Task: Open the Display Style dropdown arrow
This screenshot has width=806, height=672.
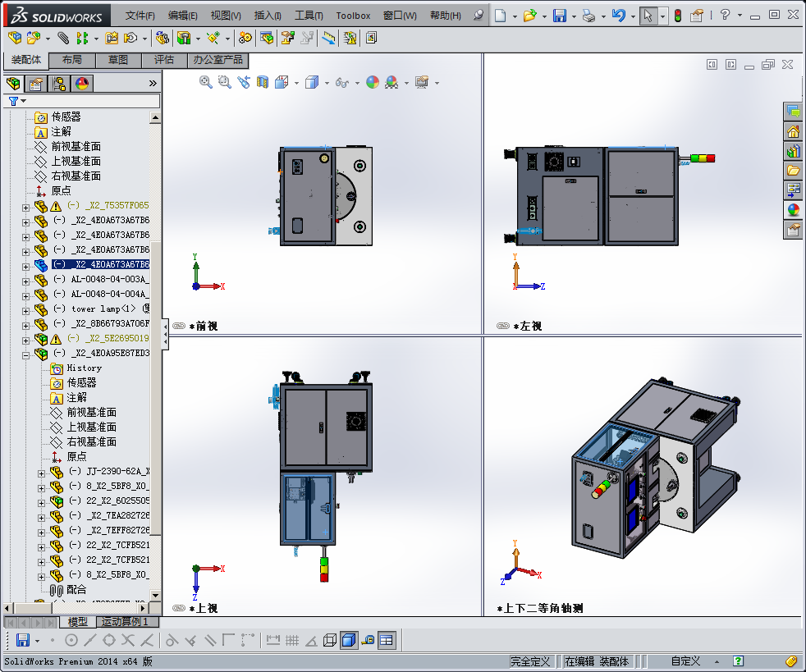Action: point(327,83)
